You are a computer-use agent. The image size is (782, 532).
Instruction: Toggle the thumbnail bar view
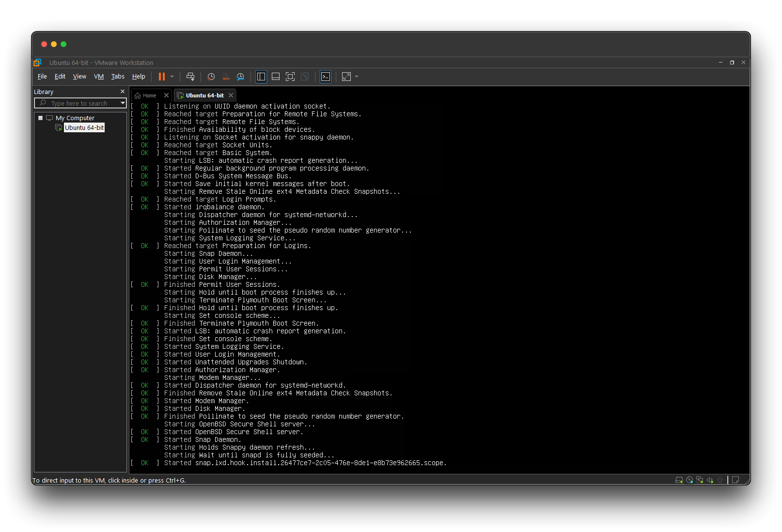(x=276, y=77)
